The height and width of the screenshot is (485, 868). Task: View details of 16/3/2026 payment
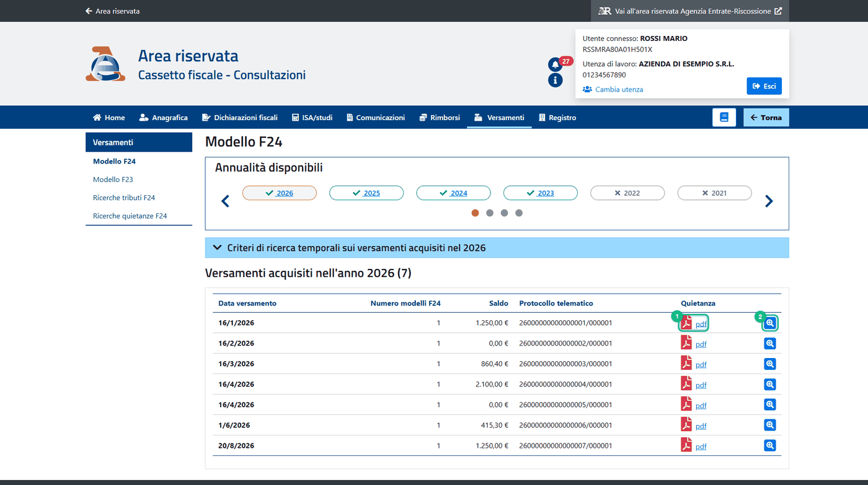[x=770, y=364]
